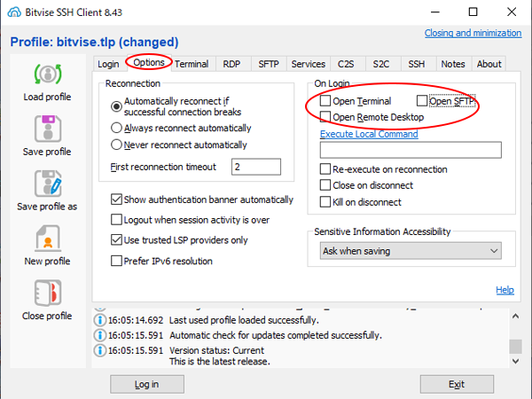This screenshot has width=532, height=399.
Task: Switch to the Login tab
Action: click(108, 64)
